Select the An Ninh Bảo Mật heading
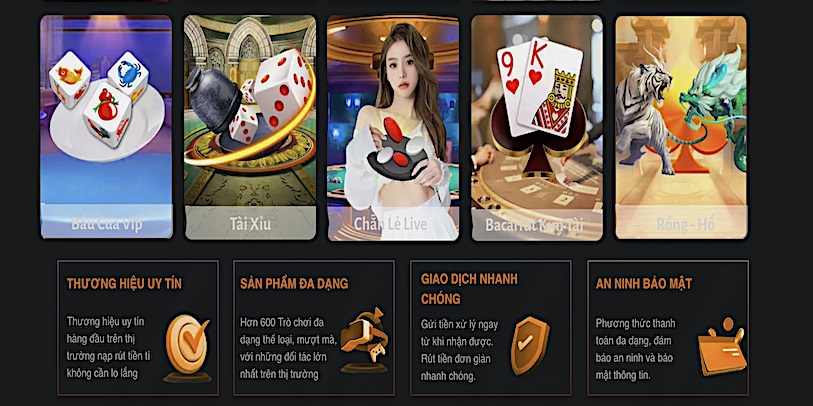The image size is (813, 406). pyautogui.click(x=643, y=284)
